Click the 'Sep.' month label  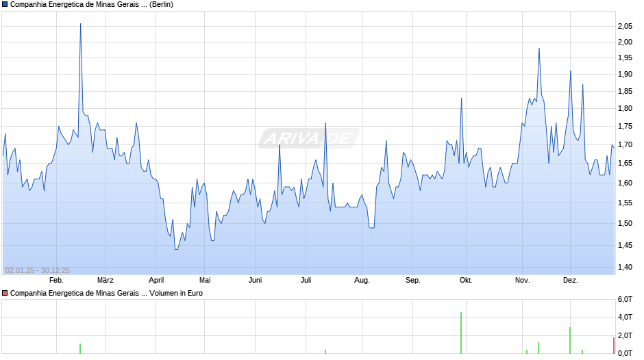click(412, 281)
